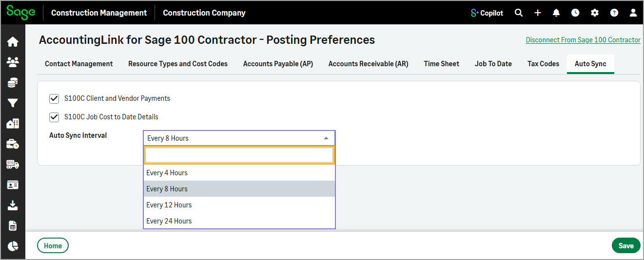The width and height of the screenshot is (644, 260).
Task: Click the funnel icon in the sidebar
Action: tap(13, 103)
